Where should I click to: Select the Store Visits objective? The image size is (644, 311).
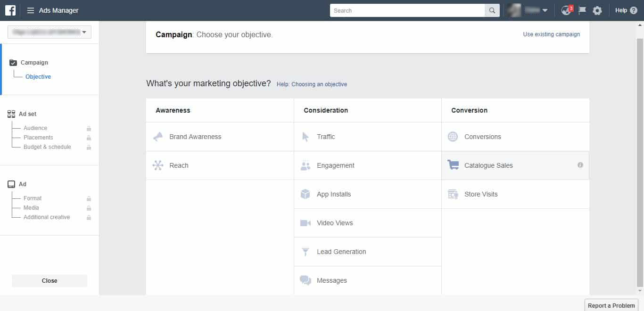tap(515, 194)
